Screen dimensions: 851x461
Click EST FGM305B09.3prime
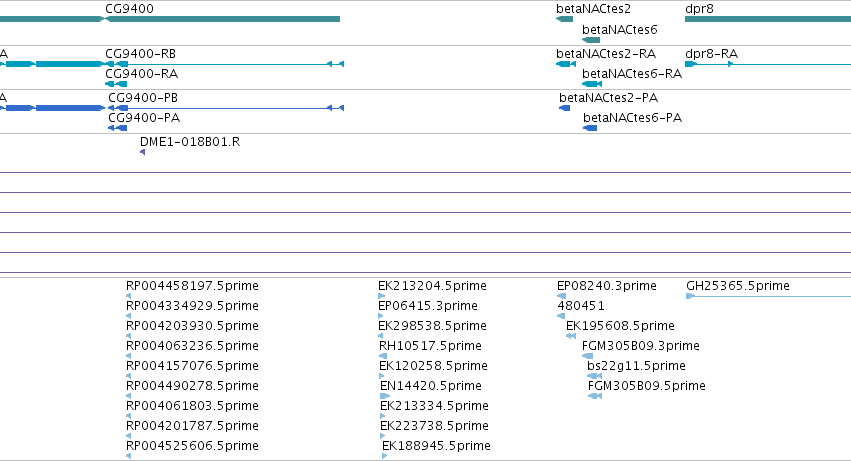[x=640, y=346]
